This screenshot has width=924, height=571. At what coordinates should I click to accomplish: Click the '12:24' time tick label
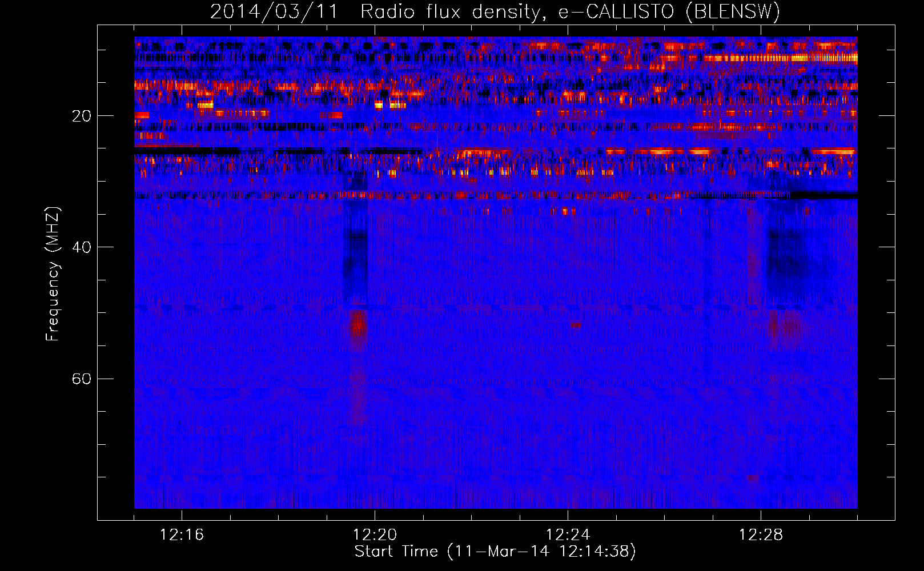click(x=568, y=534)
